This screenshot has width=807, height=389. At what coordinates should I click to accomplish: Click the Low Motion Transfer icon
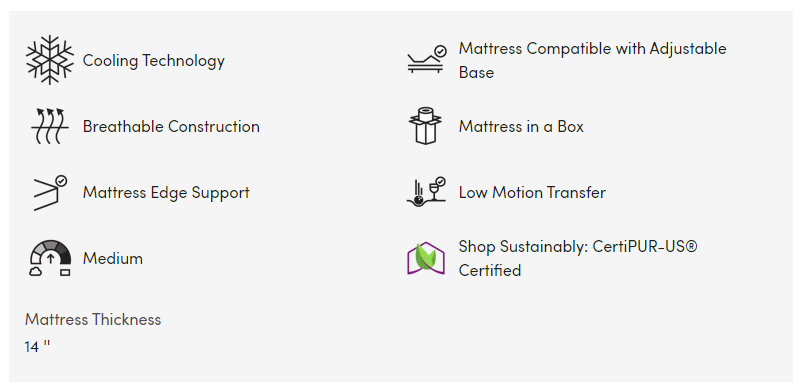tap(426, 192)
